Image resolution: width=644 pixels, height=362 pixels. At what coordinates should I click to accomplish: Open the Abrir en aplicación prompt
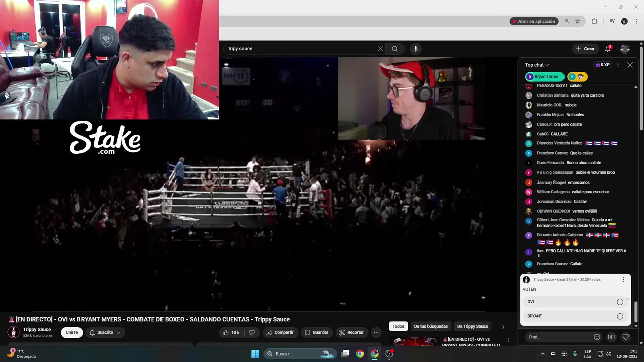[x=534, y=21]
